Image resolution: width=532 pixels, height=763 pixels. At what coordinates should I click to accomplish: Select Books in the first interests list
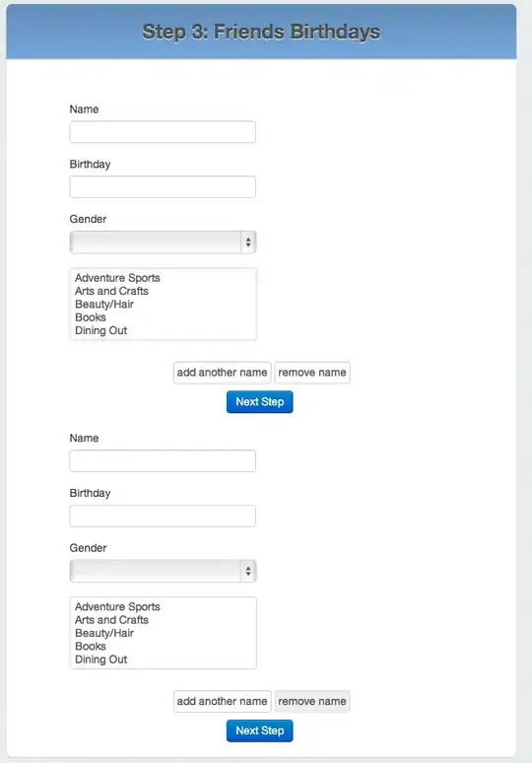point(91,317)
